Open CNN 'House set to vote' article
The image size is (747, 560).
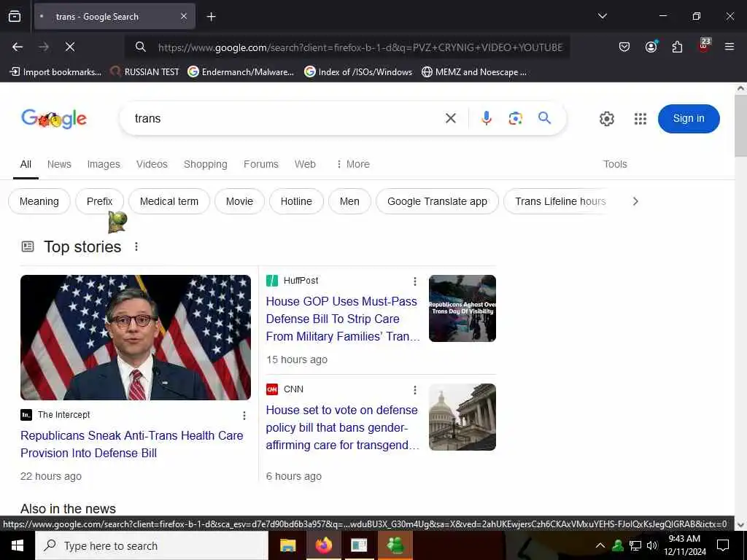(x=342, y=427)
